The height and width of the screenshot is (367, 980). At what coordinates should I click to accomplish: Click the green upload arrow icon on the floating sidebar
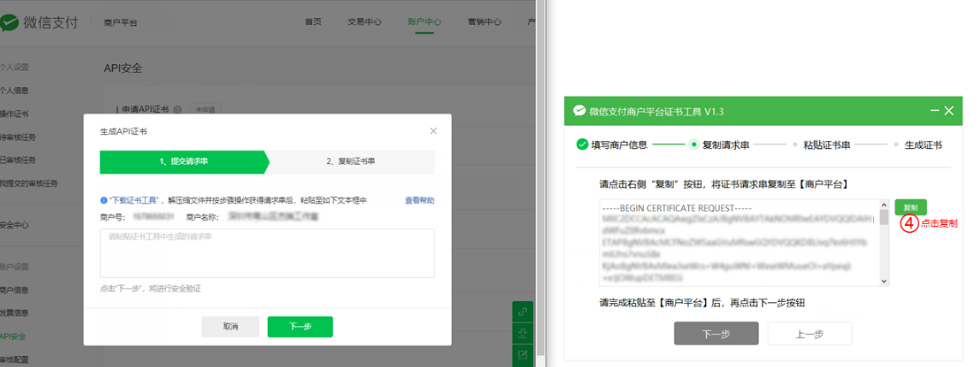[x=523, y=333]
